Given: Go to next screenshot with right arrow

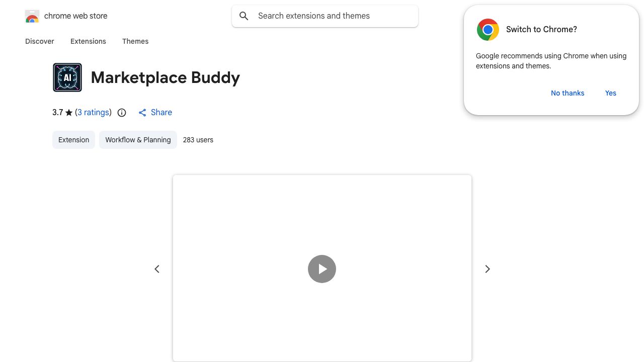Looking at the screenshot, I should tap(487, 269).
